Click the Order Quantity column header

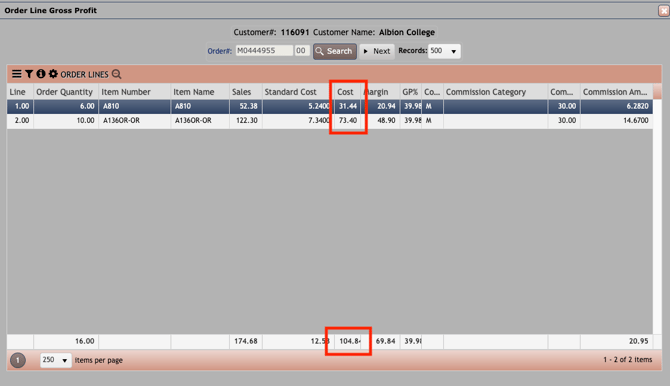[66, 92]
